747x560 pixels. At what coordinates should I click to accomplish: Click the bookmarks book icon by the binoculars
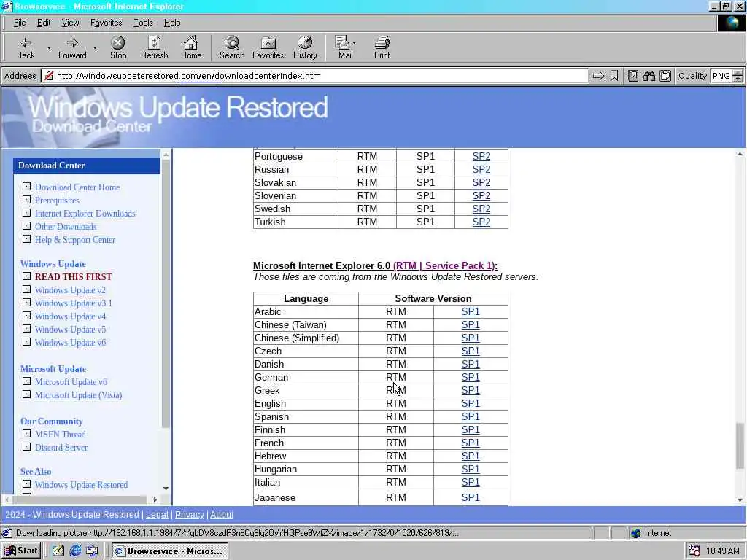(x=632, y=76)
